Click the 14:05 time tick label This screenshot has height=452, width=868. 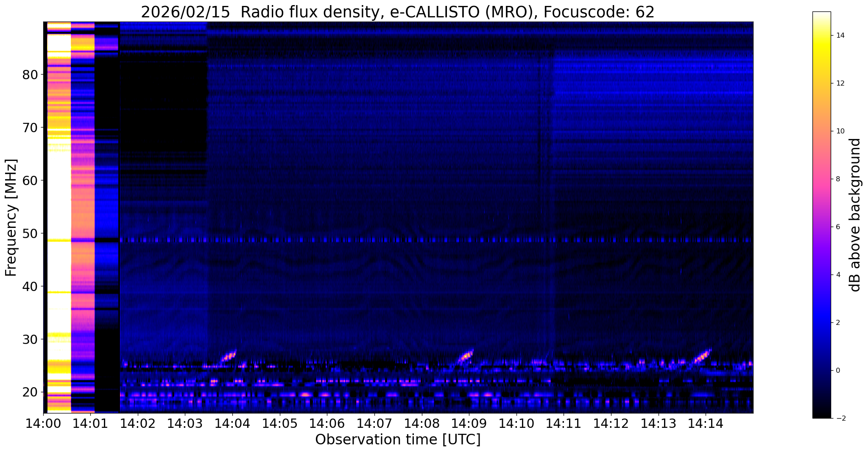pyautogui.click(x=280, y=424)
